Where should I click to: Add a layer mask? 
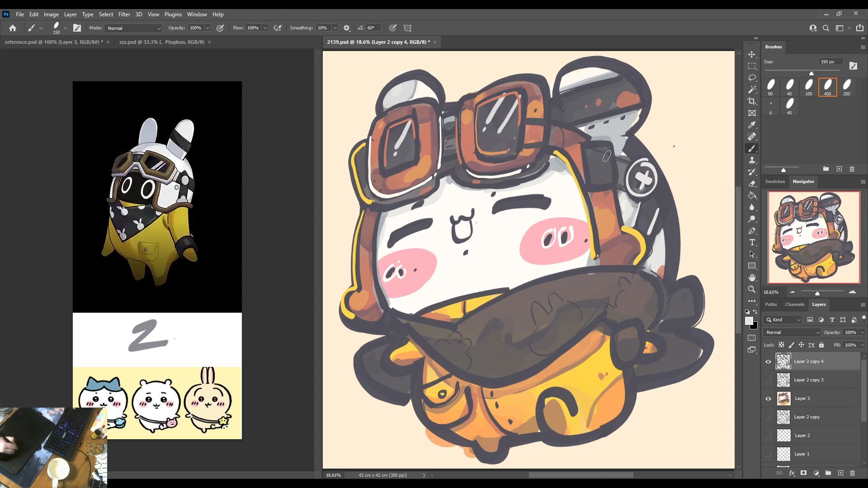tap(804, 473)
